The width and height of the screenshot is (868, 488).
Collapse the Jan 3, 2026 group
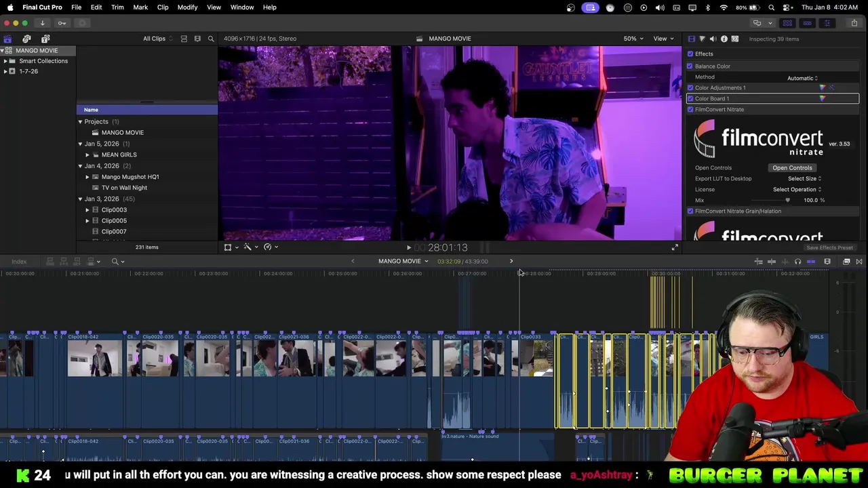[x=80, y=199]
